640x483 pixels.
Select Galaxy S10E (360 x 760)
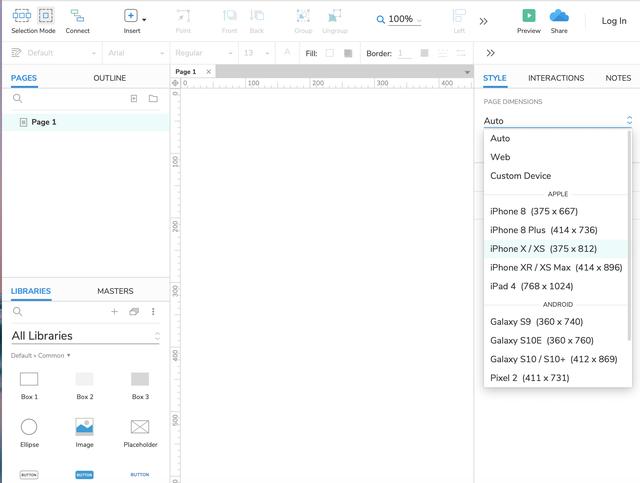click(x=556, y=341)
